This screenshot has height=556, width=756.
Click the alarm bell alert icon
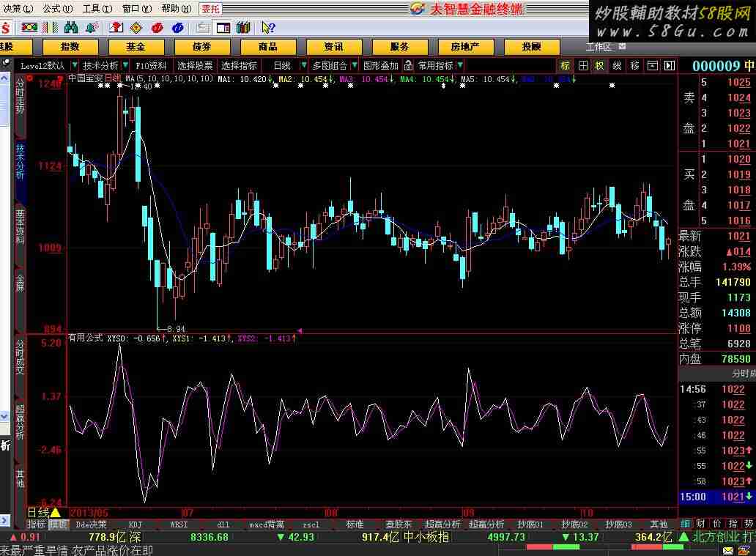(x=92, y=28)
